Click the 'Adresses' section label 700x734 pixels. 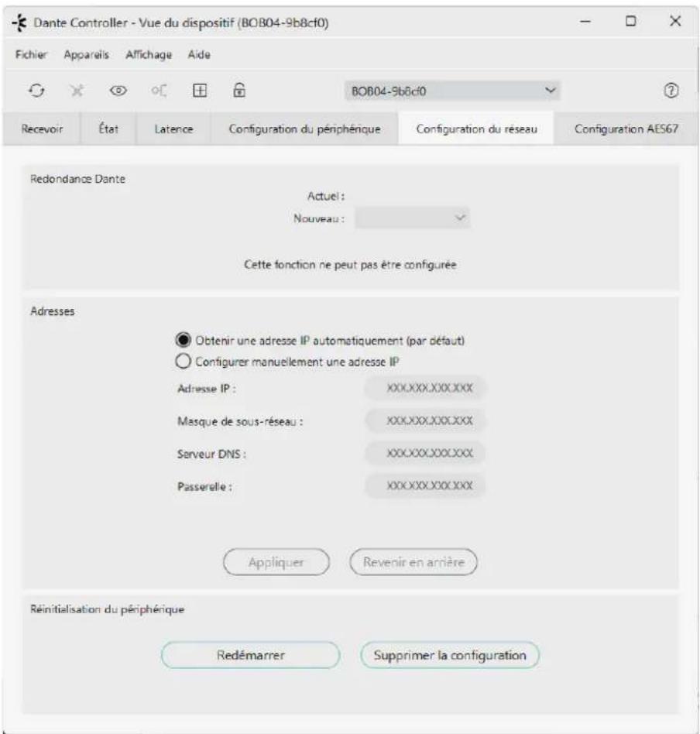pyautogui.click(x=53, y=311)
